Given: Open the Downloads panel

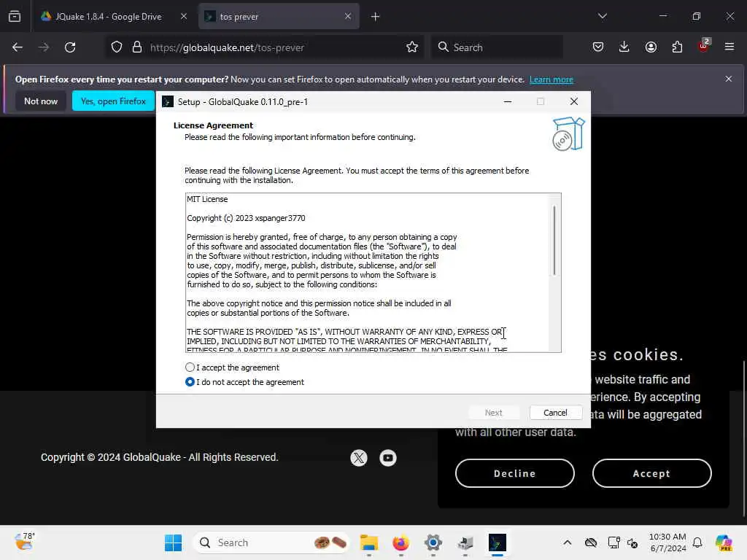Looking at the screenshot, I should point(624,47).
